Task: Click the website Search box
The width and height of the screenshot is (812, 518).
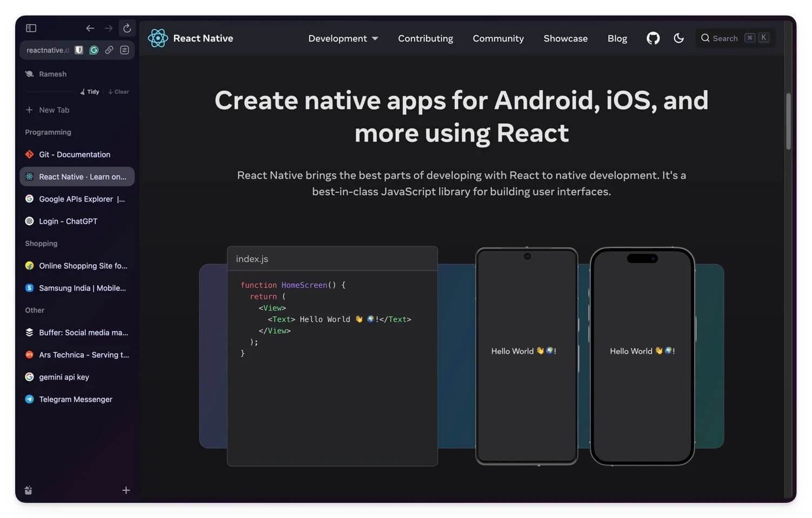Action: 735,38
